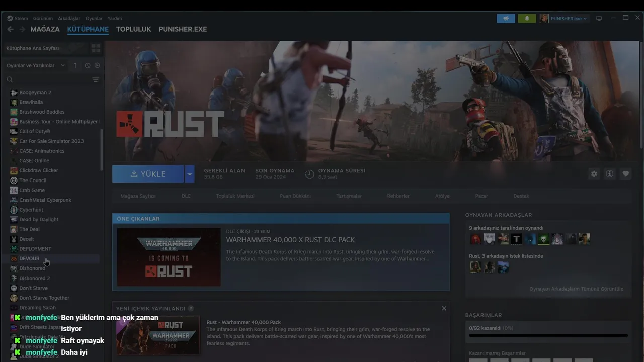This screenshot has height=362, width=644.
Task: Click the Rust Warhammer 40,000 Pack thumbnail
Action: click(x=157, y=335)
